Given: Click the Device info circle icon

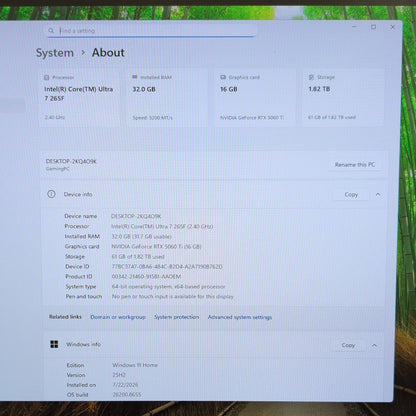Looking at the screenshot, I should (x=51, y=194).
